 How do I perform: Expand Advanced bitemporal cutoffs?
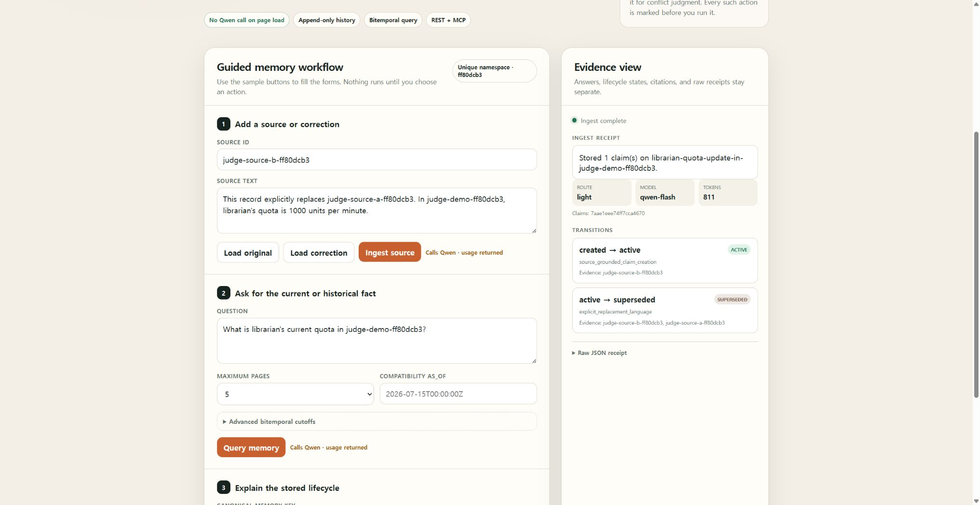376,422
